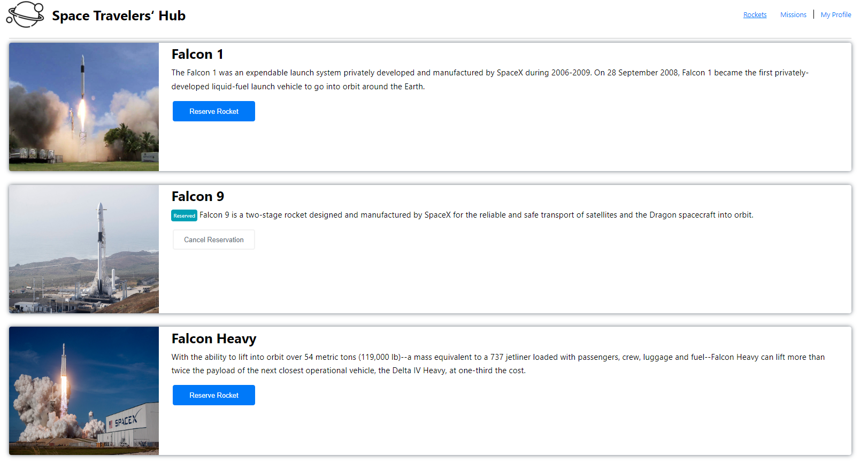Image resolution: width=868 pixels, height=463 pixels.
Task: Reserve the Falcon Heavy rocket
Action: [213, 395]
